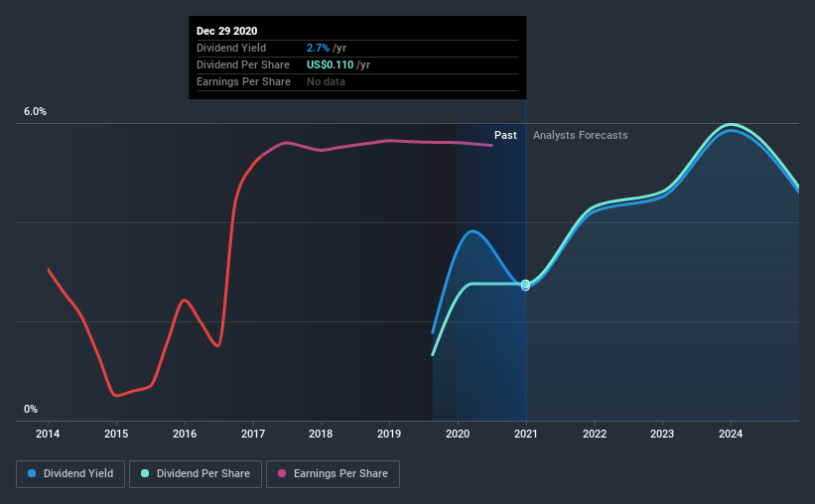This screenshot has width=815, height=504.
Task: Click the 2017 x-axis label
Action: click(252, 434)
